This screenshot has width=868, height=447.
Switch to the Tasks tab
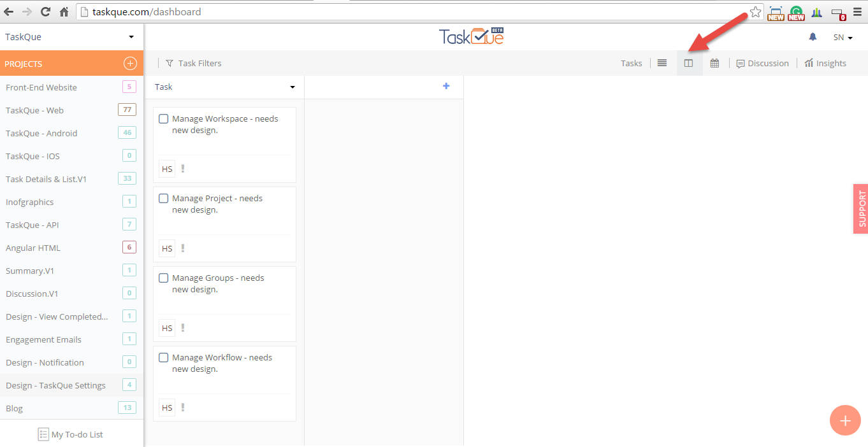(x=631, y=62)
